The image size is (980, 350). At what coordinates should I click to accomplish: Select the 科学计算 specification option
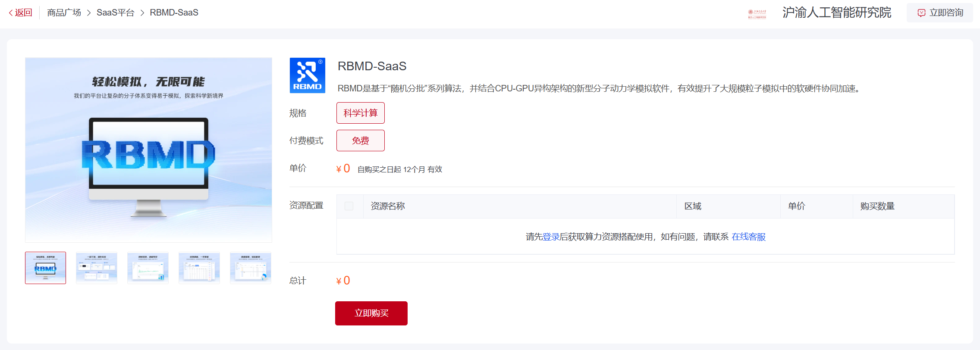pyautogui.click(x=360, y=113)
